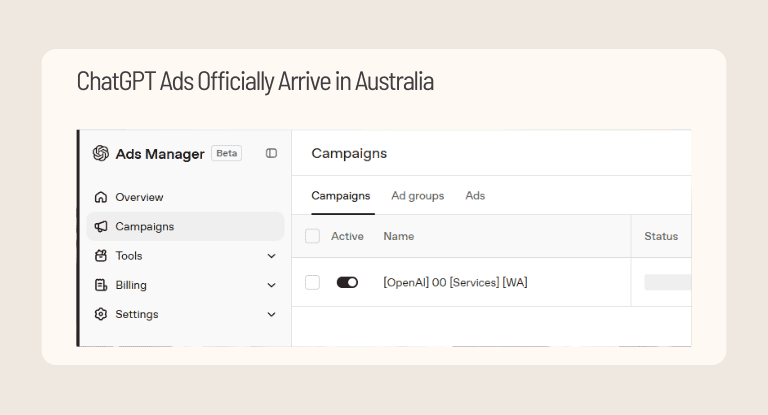
Task: Switch to the Ads tab
Action: [x=475, y=196]
